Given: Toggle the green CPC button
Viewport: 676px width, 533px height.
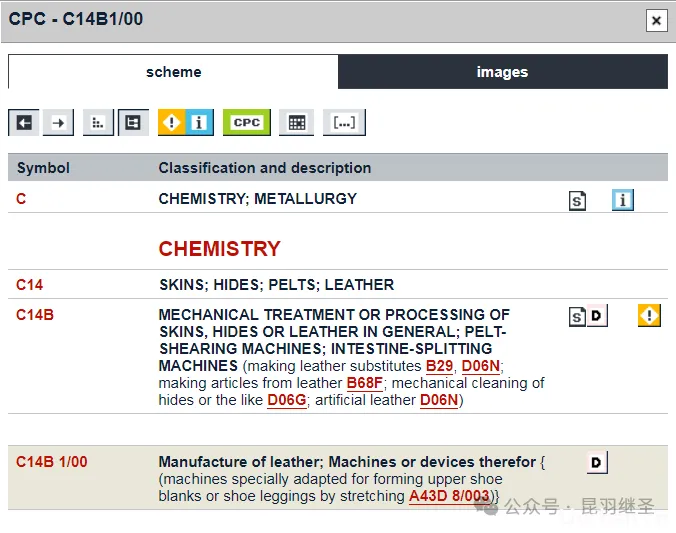Looking at the screenshot, I should click(246, 123).
